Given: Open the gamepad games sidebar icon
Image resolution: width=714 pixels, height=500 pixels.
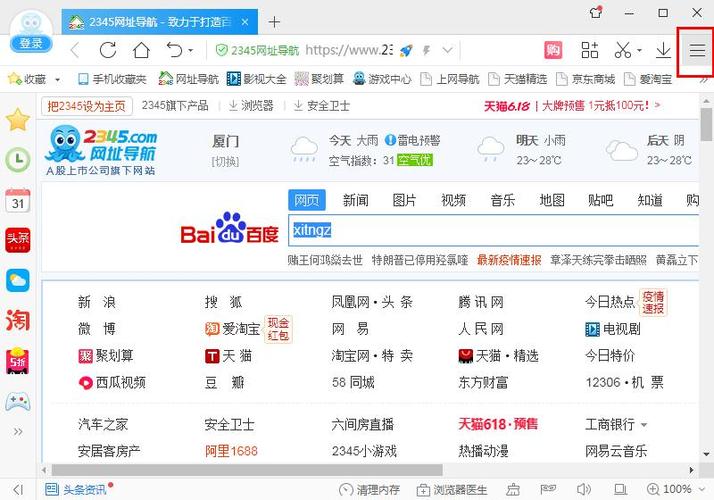Looking at the screenshot, I should [18, 401].
